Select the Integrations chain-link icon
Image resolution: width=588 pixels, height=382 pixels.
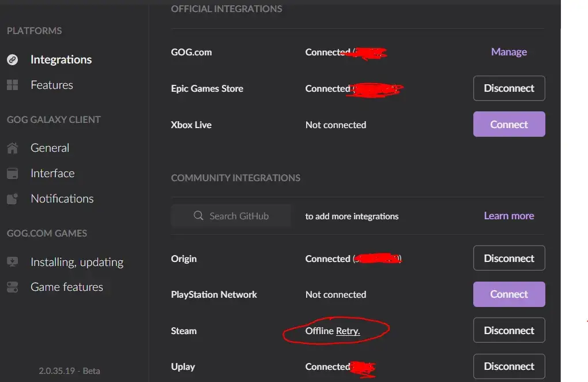pos(13,59)
